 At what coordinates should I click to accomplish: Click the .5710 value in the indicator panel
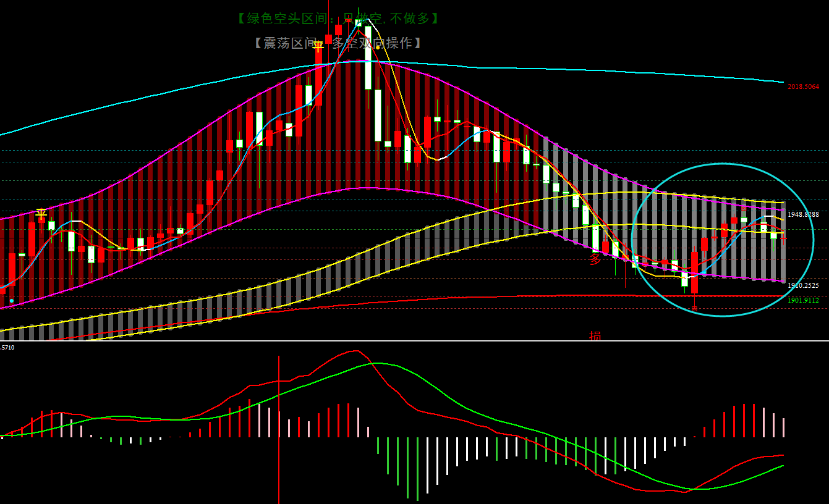[x=7, y=348]
